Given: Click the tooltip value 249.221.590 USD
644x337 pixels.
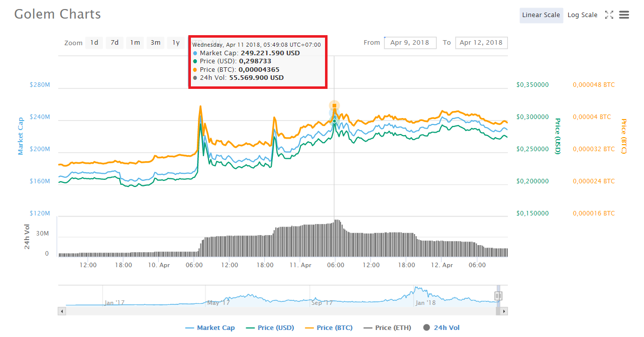Looking at the screenshot, I should point(270,53).
